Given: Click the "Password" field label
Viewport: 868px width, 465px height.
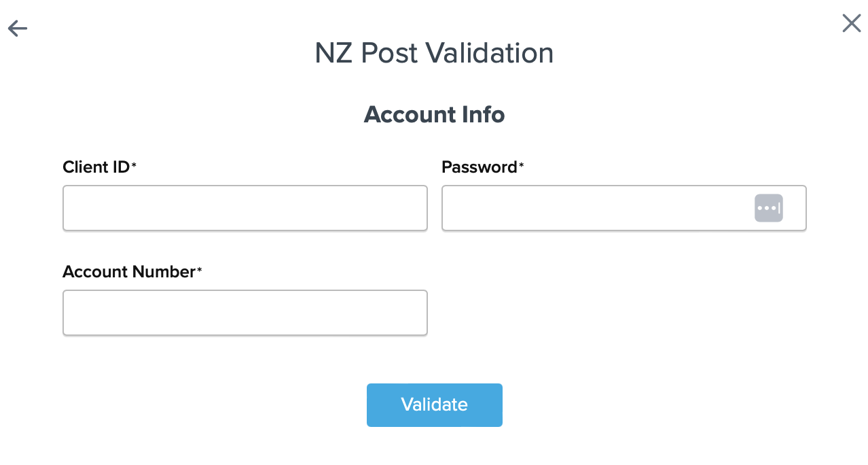Looking at the screenshot, I should (479, 167).
